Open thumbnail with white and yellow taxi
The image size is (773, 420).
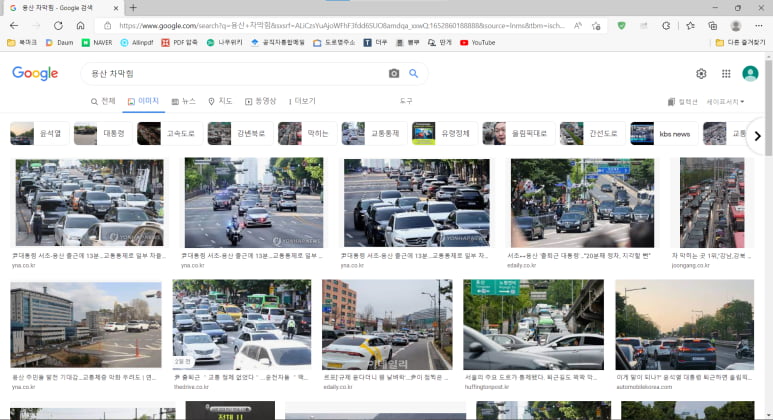coord(387,325)
